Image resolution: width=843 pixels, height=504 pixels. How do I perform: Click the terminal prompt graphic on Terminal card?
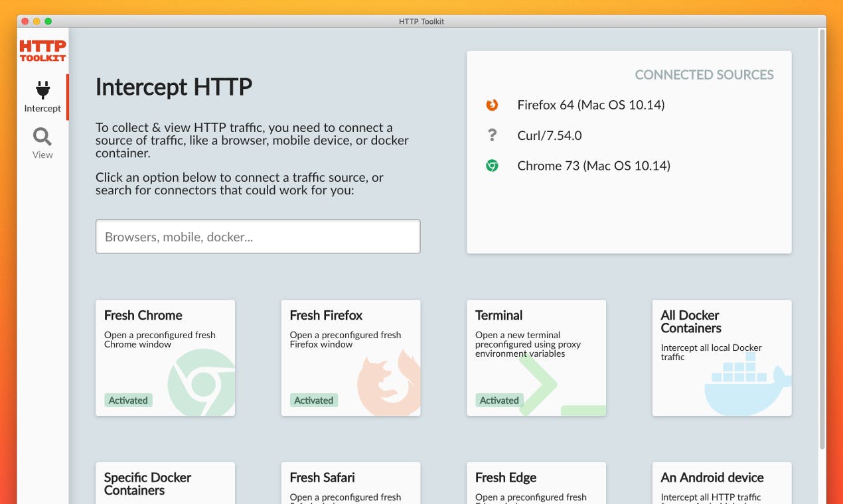pos(562,385)
